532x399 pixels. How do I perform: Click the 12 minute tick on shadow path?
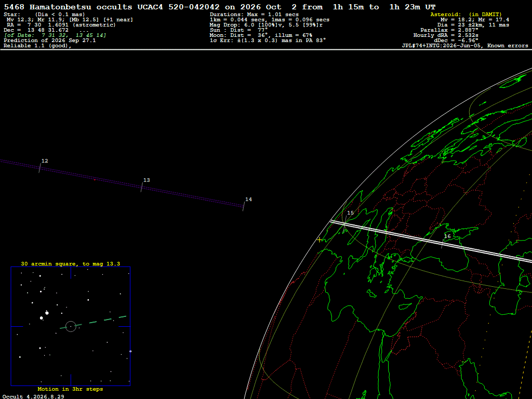[39, 168]
